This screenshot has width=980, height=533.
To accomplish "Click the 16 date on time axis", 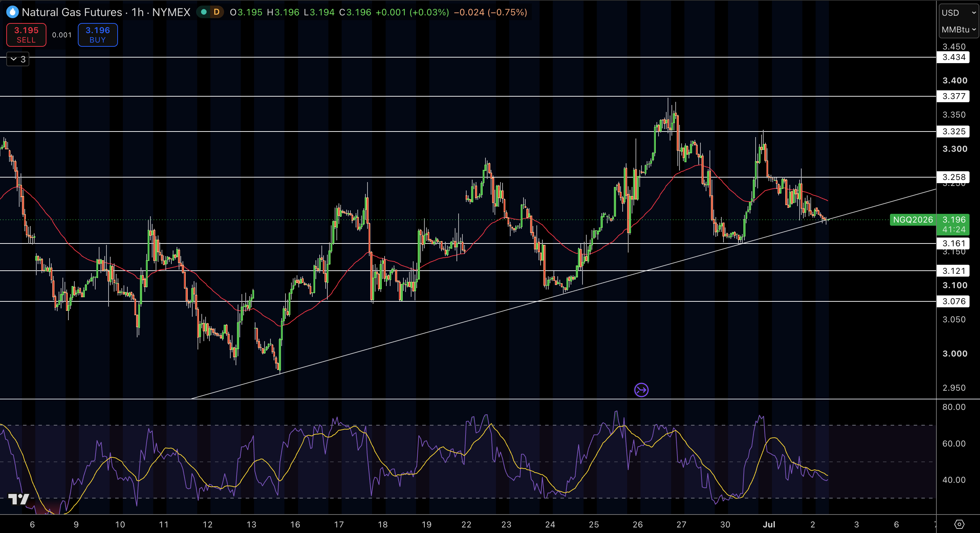I will (295, 524).
